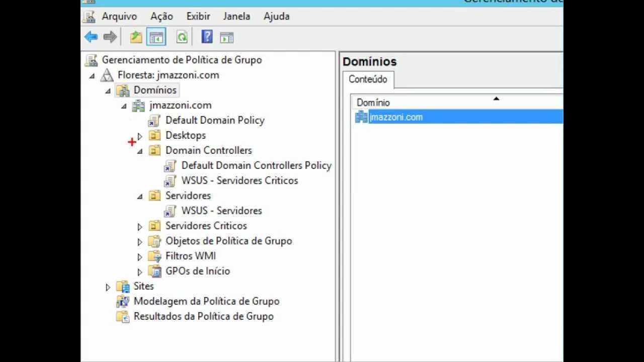The width and height of the screenshot is (644, 362).
Task: Collapse the Servidores OU
Action: pos(140,197)
